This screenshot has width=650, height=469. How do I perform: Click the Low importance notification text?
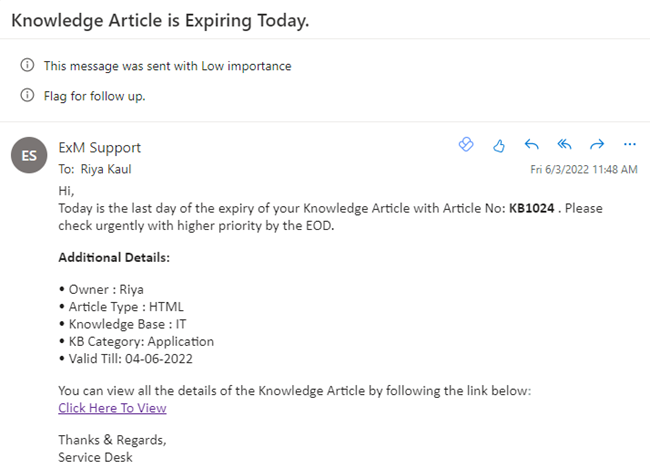pyautogui.click(x=167, y=66)
